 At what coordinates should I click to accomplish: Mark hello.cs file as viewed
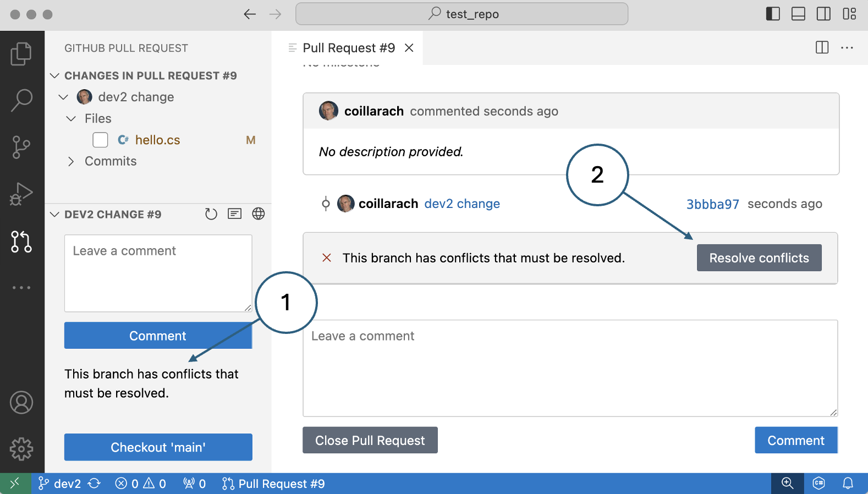click(x=100, y=140)
